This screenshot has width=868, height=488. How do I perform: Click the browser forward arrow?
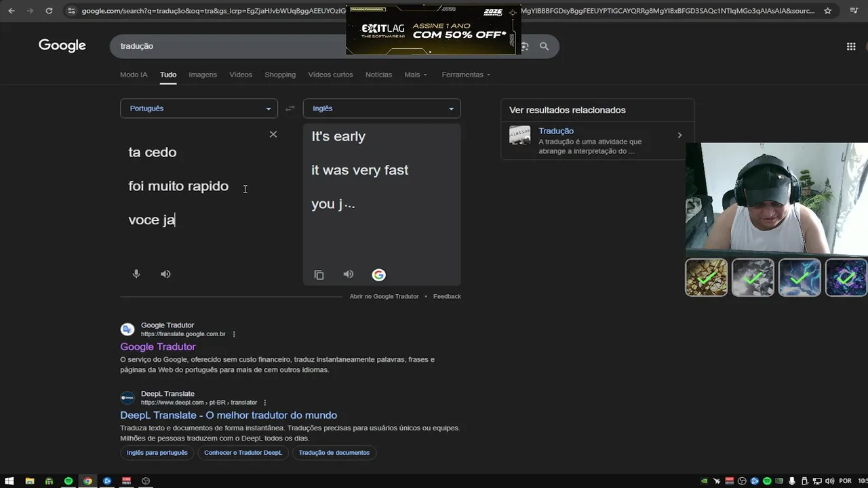click(30, 11)
